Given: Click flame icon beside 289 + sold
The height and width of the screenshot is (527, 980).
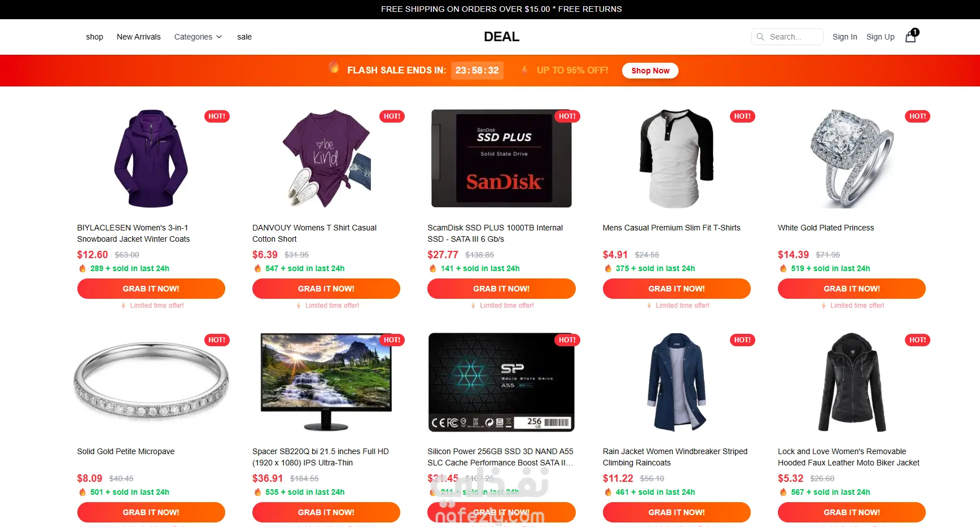Looking at the screenshot, I should (82, 268).
